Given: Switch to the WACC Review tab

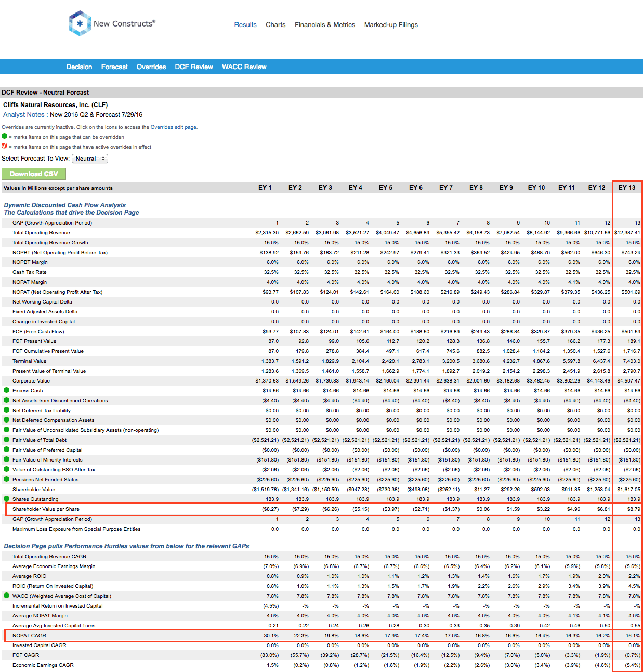Looking at the screenshot, I should [x=244, y=67].
